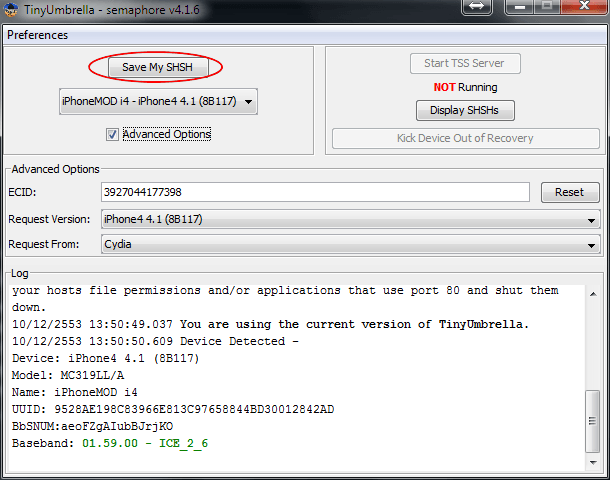Click the log scrollbar down arrow

592,462
